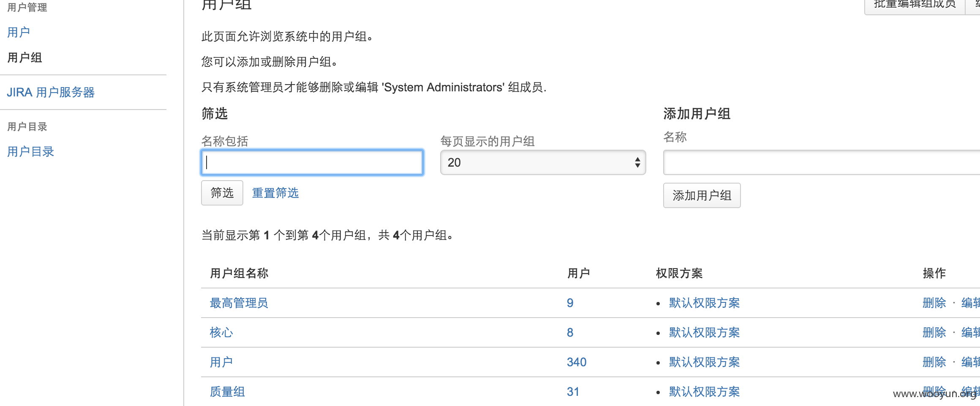The height and width of the screenshot is (406, 980).
Task: Open JIRA 用户服务器 sidebar link
Action: click(51, 92)
